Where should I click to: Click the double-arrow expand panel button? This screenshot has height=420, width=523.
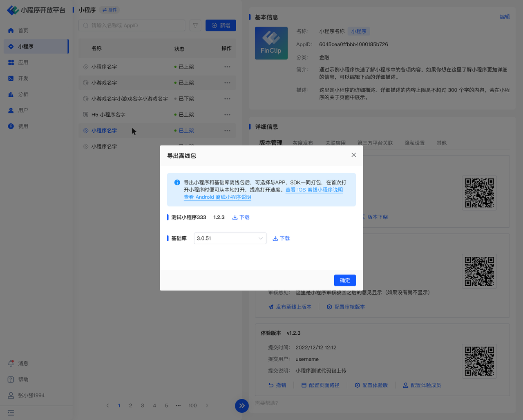pyautogui.click(x=242, y=406)
